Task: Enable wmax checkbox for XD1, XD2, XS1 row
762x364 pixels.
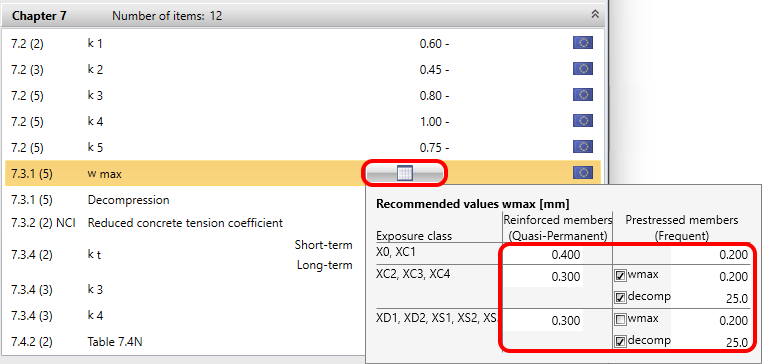Action: point(620,320)
